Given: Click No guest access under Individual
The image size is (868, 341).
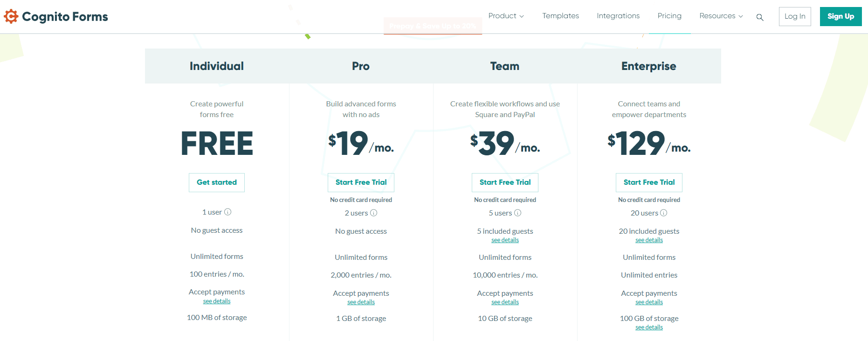Looking at the screenshot, I should tap(217, 230).
